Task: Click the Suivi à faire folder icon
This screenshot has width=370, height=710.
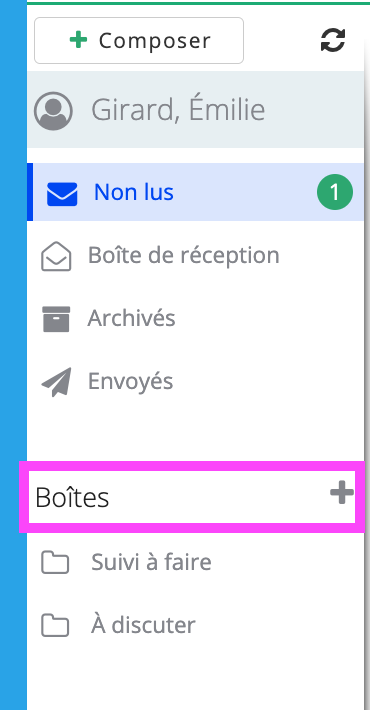Action: (55, 563)
